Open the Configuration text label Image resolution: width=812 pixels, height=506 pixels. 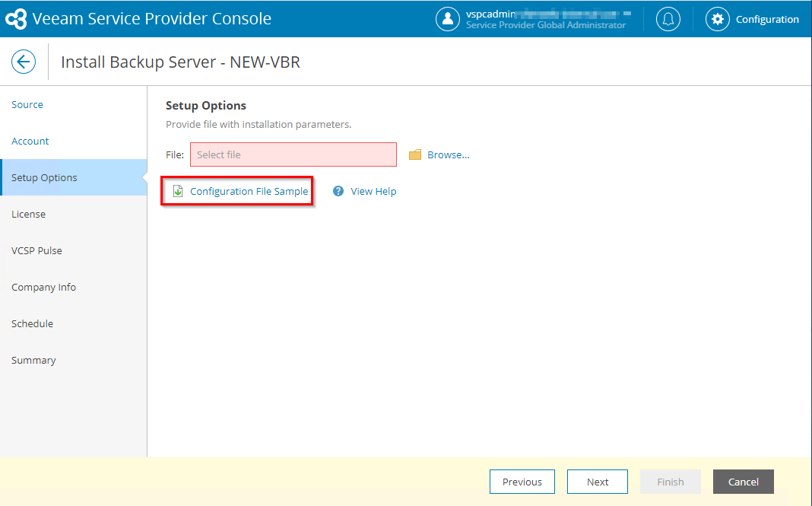point(767,19)
